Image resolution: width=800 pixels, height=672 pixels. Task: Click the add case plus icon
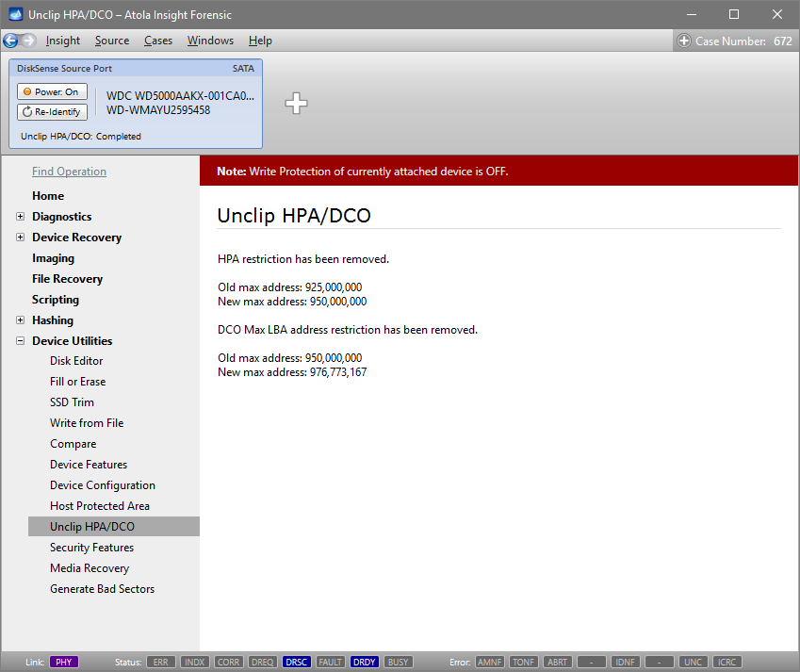(684, 41)
